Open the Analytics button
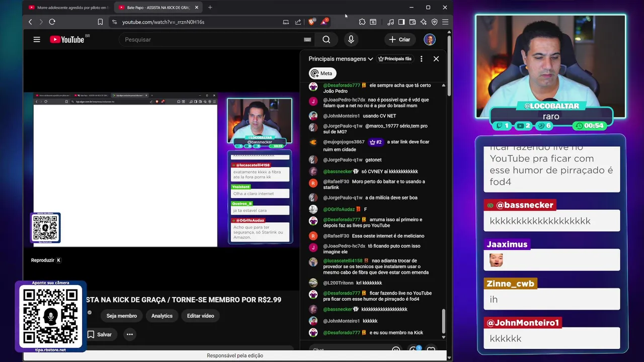644x362 pixels. pos(162,316)
